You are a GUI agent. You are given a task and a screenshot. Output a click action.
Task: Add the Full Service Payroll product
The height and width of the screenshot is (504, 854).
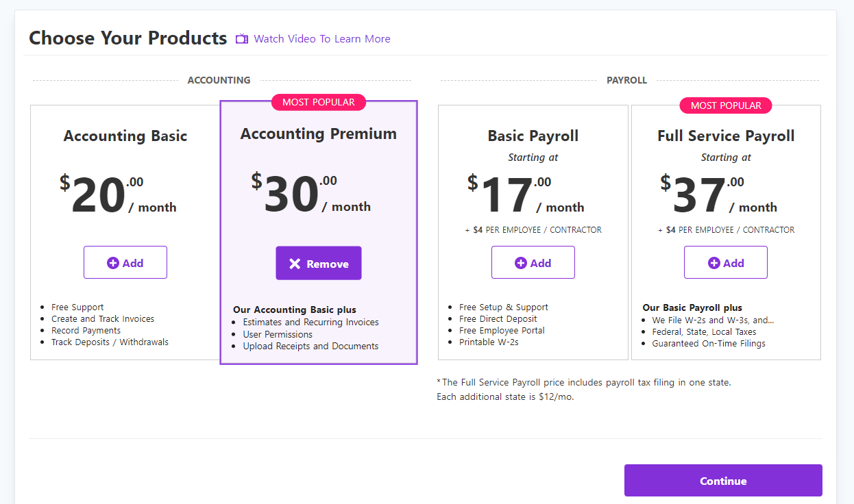tap(726, 262)
